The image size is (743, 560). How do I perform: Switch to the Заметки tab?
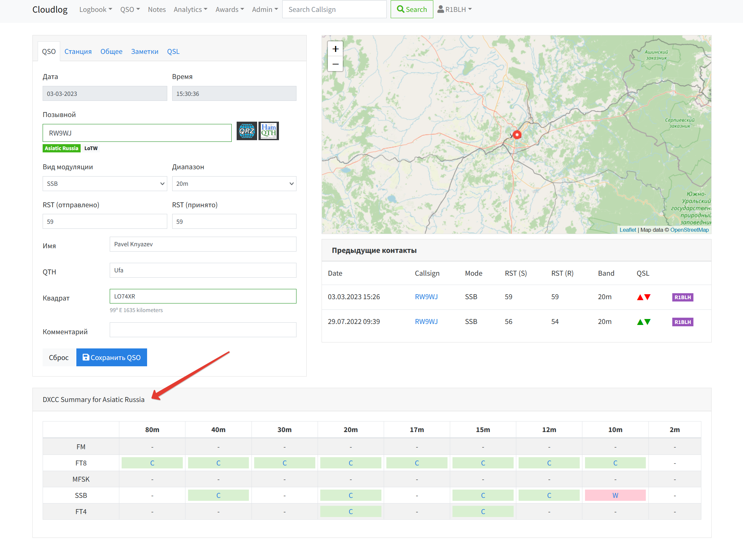pos(144,51)
